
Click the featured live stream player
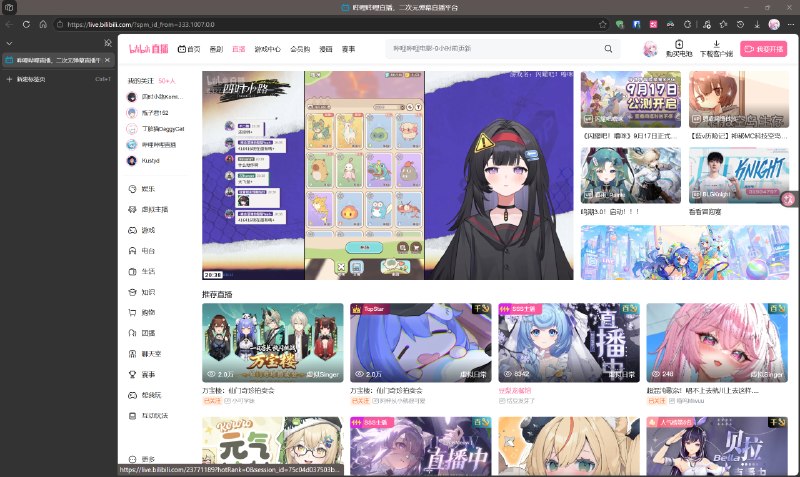[388, 175]
